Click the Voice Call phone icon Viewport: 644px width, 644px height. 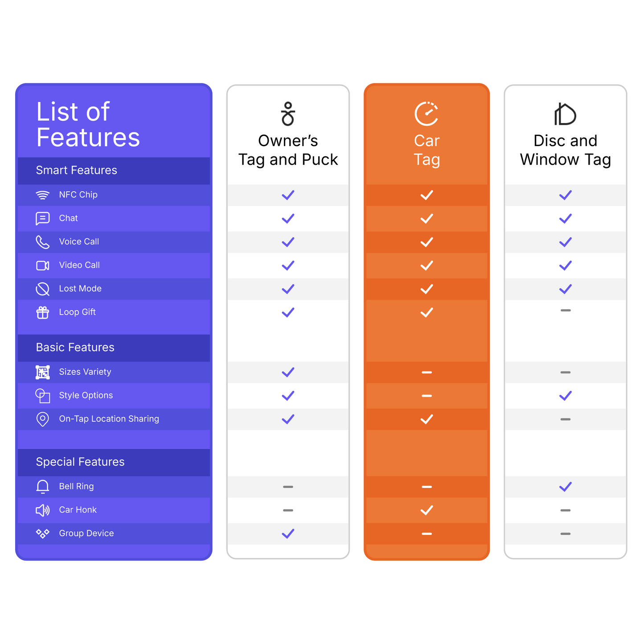point(43,242)
